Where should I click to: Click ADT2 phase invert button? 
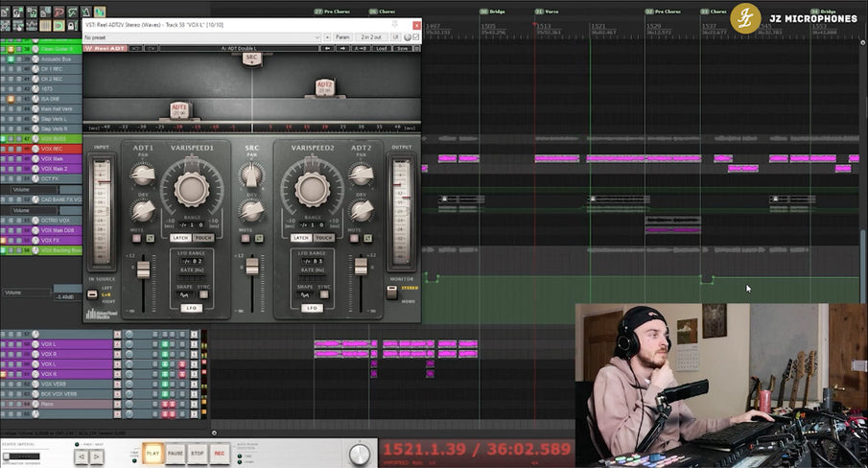point(367,239)
